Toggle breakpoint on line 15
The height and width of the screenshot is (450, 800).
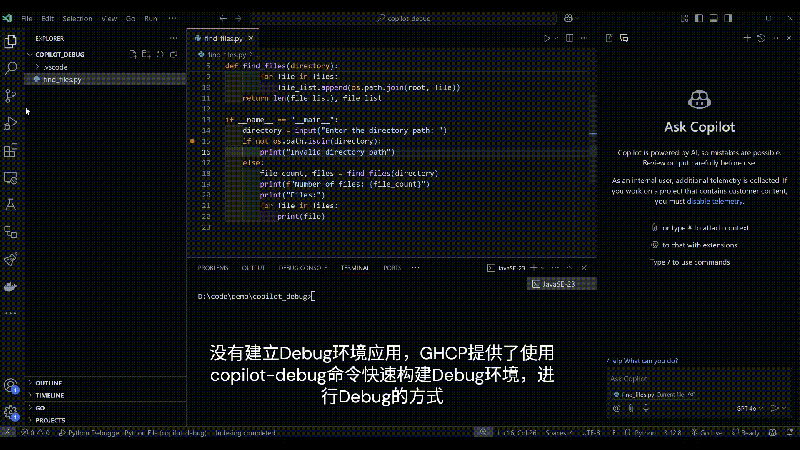[x=192, y=141]
